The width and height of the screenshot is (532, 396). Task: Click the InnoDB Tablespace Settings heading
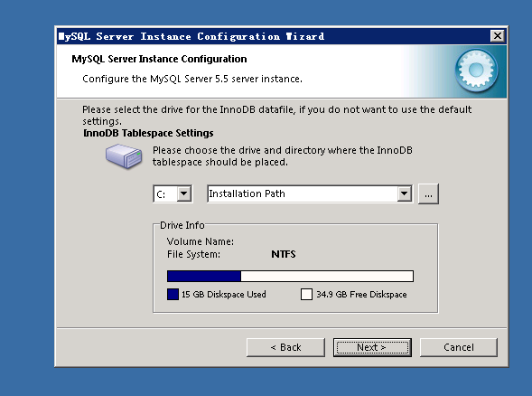point(148,133)
